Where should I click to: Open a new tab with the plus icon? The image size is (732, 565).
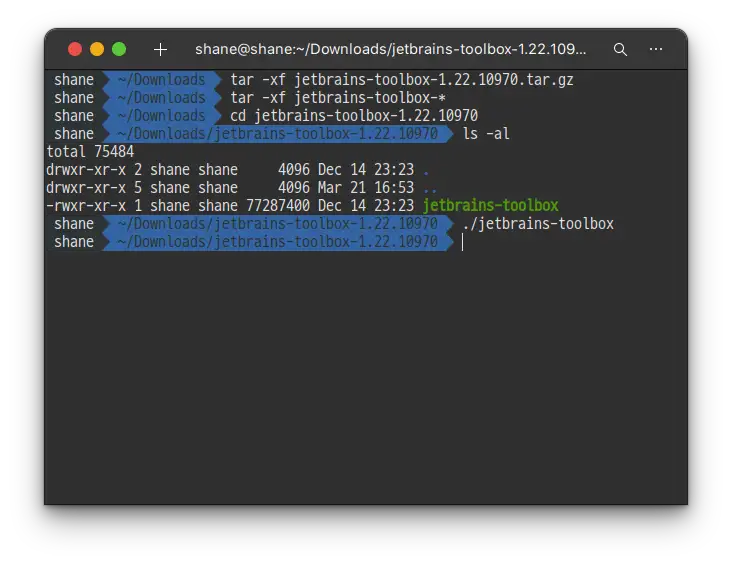(x=160, y=49)
